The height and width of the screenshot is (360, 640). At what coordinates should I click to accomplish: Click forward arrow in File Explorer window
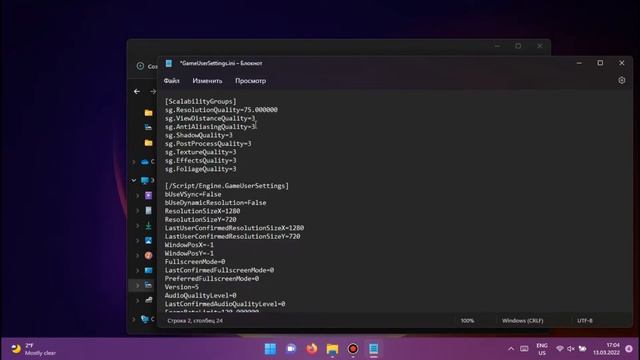coord(153,91)
